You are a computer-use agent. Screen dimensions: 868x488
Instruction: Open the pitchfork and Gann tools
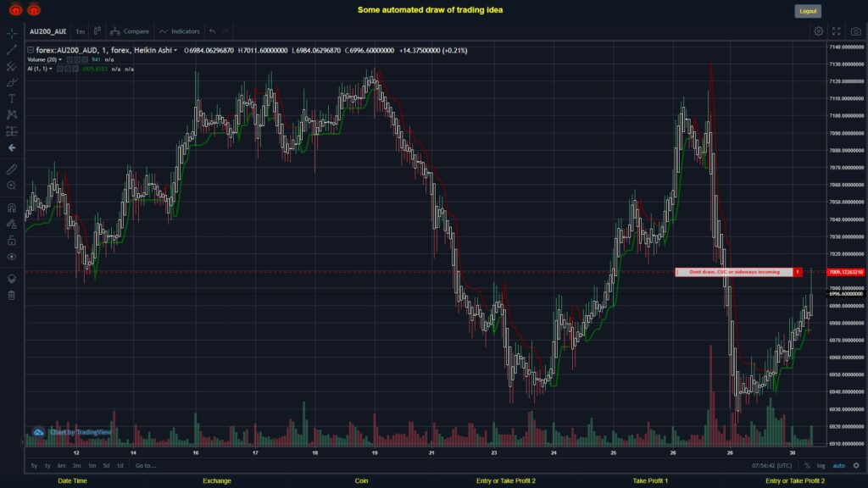click(12, 66)
